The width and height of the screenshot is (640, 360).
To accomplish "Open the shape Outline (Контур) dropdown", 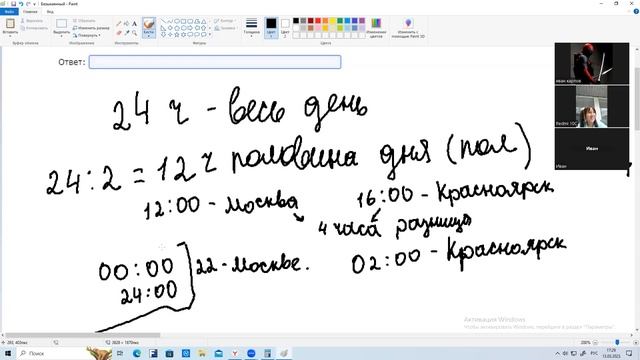I will [224, 21].
